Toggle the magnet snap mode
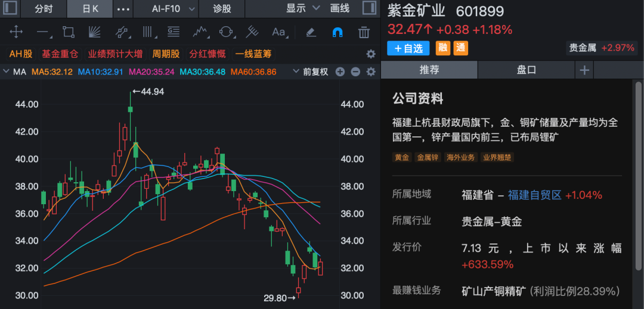 pyautogui.click(x=338, y=32)
